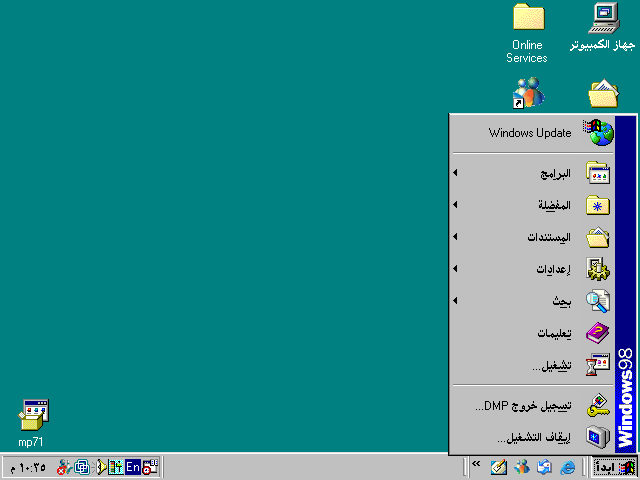Viewport: 640px width, 480px height.
Task: Open تعليمات (Help) in the Start menu
Action: coord(532,333)
